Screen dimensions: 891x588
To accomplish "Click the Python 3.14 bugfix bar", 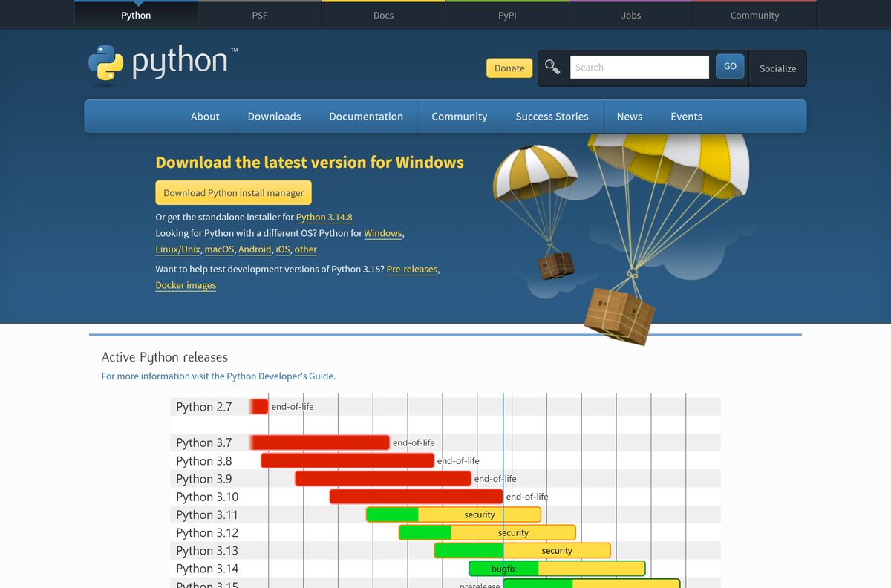I will [503, 569].
